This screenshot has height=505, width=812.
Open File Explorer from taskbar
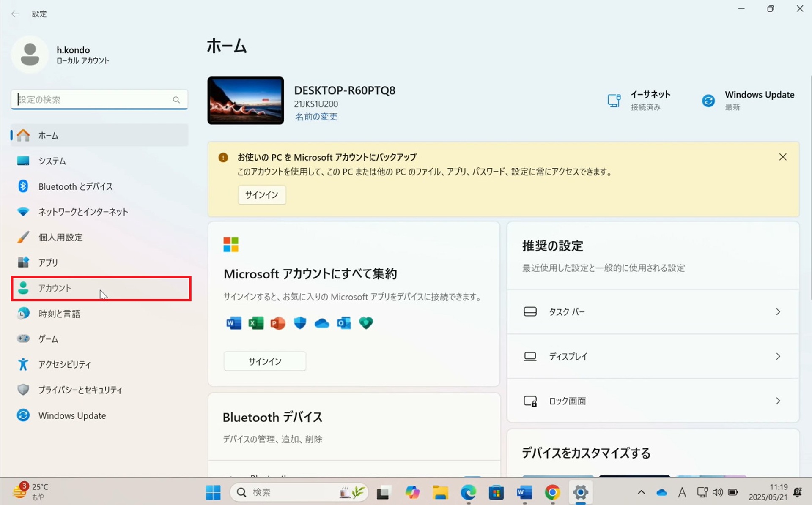440,492
